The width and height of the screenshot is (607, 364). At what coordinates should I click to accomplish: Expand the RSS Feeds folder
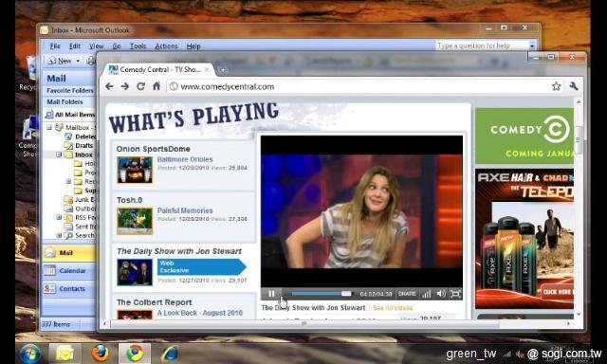click(x=59, y=217)
